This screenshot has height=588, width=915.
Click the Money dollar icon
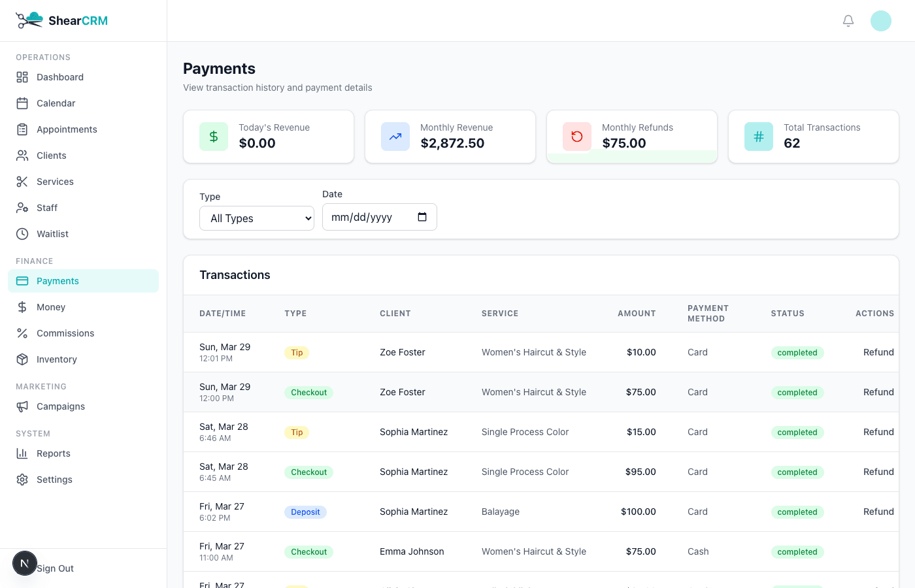(22, 307)
